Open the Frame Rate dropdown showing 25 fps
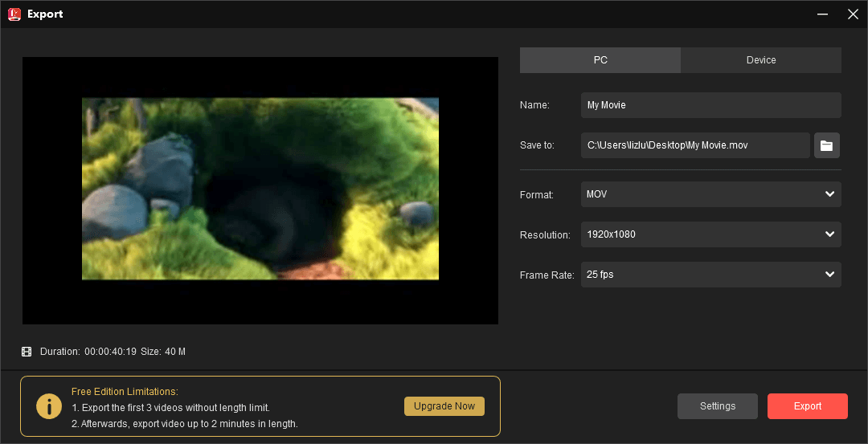Screen dimensions: 868x444 [710, 275]
